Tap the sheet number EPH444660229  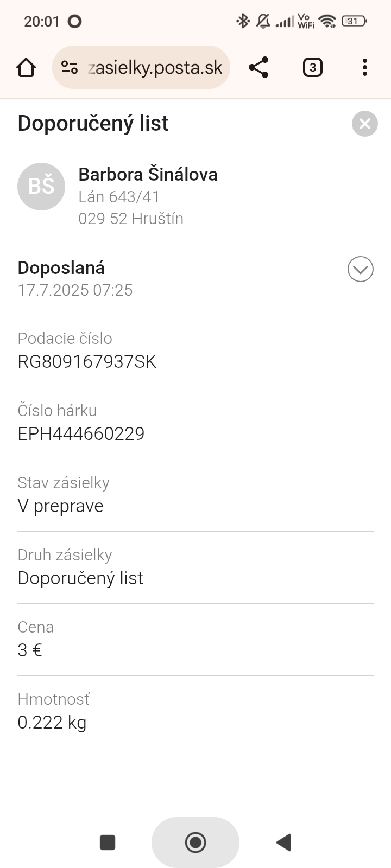pos(81,434)
